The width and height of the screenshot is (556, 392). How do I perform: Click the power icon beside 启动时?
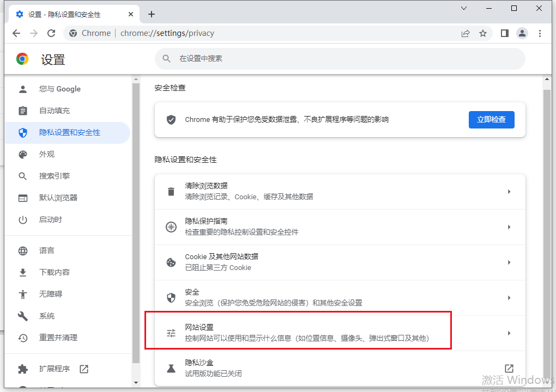point(23,220)
